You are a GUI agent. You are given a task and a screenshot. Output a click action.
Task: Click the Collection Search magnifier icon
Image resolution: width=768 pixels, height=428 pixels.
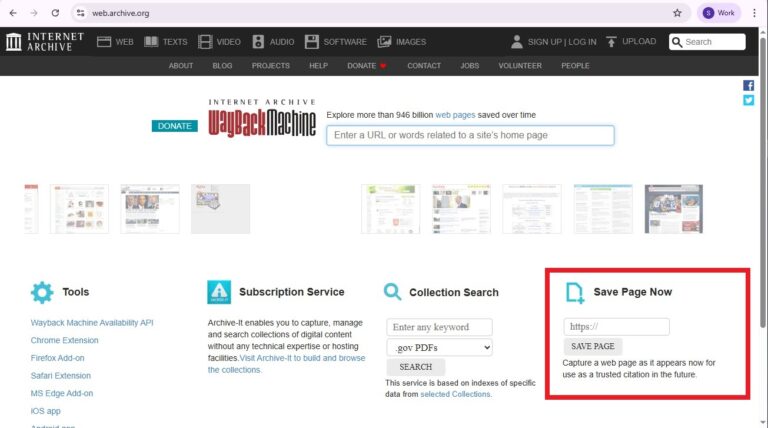(x=392, y=292)
